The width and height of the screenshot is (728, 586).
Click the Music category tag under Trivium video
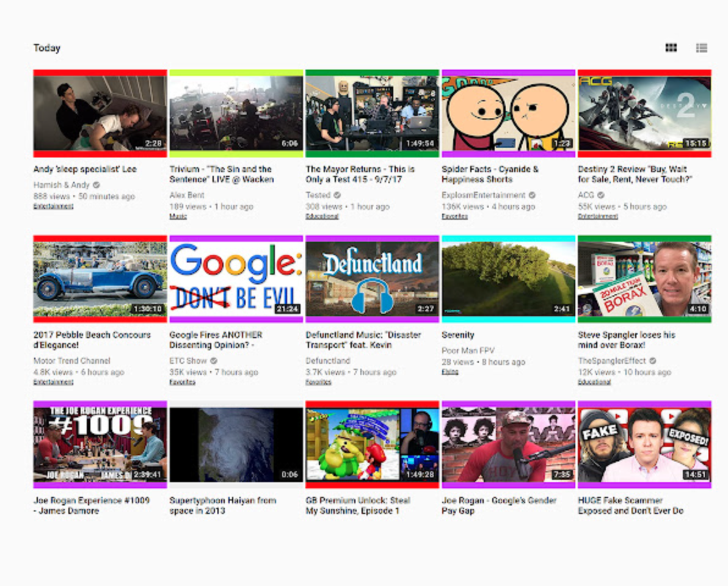pyautogui.click(x=178, y=216)
